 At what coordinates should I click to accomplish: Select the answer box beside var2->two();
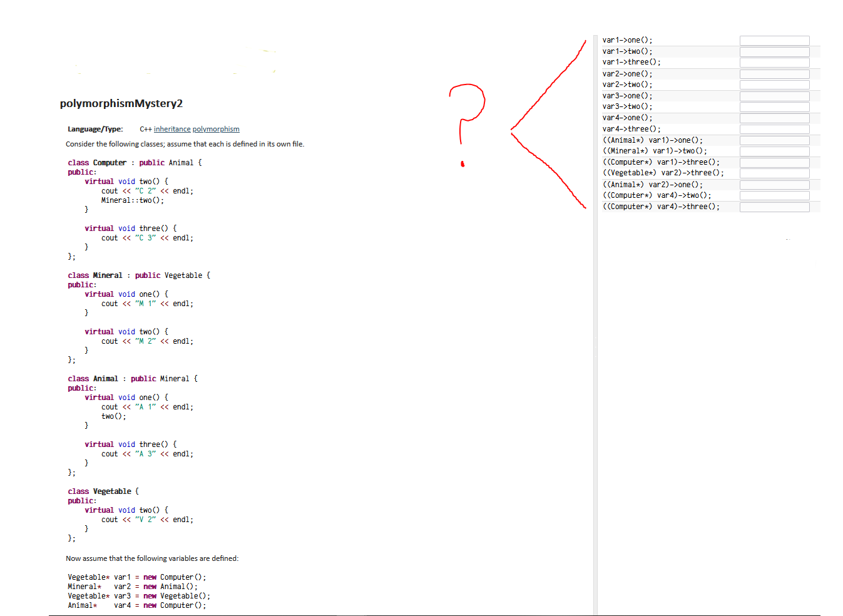774,84
